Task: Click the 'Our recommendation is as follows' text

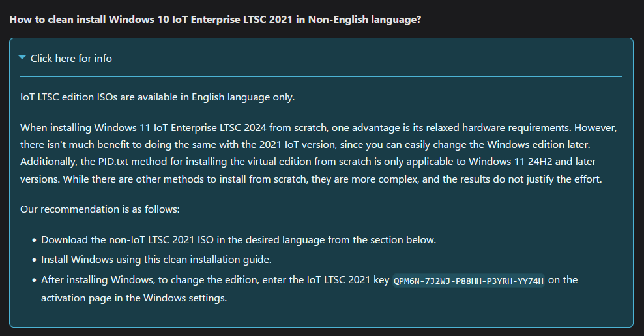Action: point(100,209)
